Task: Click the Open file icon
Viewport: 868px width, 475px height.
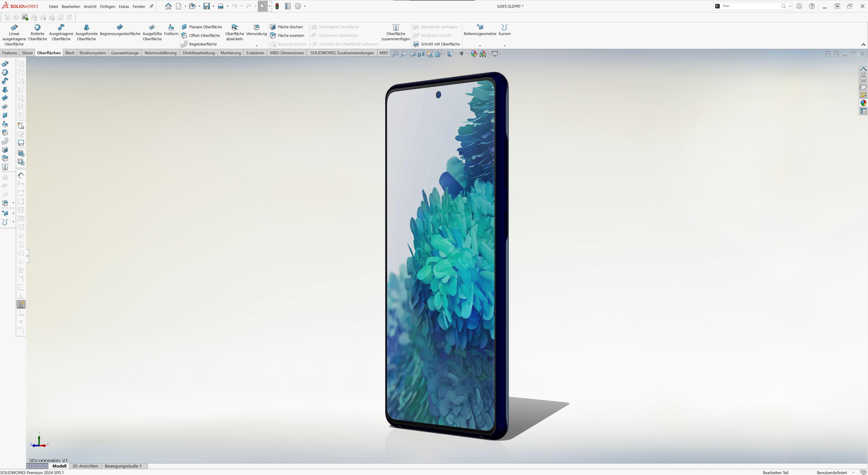Action: coord(192,6)
